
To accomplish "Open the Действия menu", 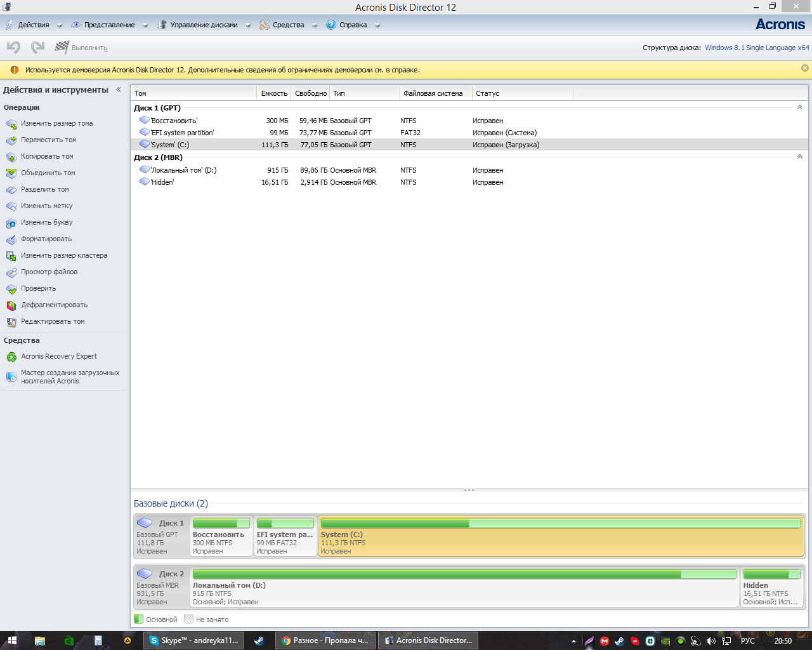I will click(34, 25).
